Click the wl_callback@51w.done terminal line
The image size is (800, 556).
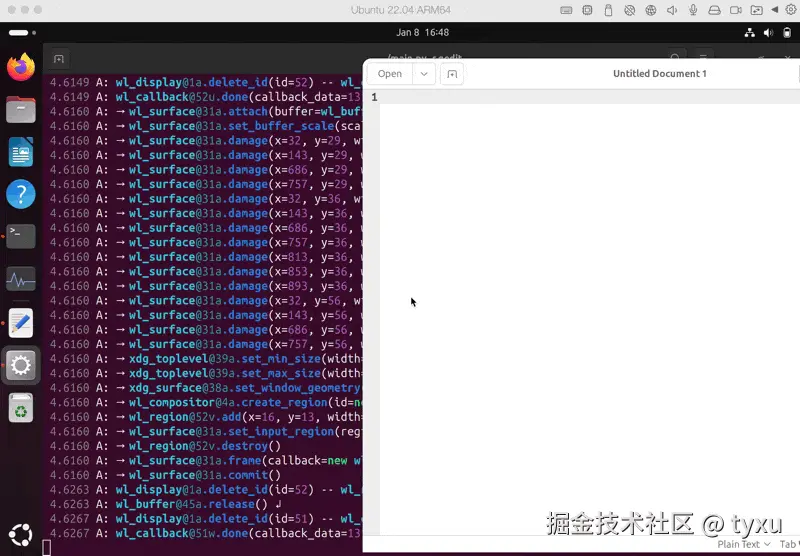pos(205,533)
